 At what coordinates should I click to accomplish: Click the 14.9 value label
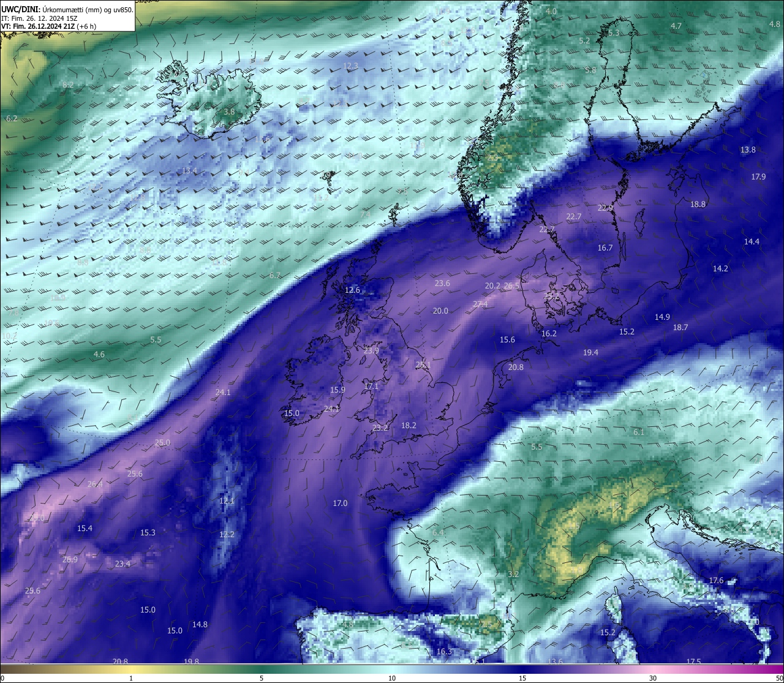[x=662, y=317]
